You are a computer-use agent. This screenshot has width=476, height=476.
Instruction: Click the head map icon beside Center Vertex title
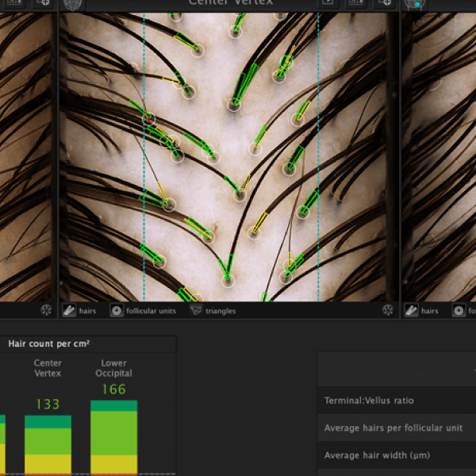[x=73, y=3]
